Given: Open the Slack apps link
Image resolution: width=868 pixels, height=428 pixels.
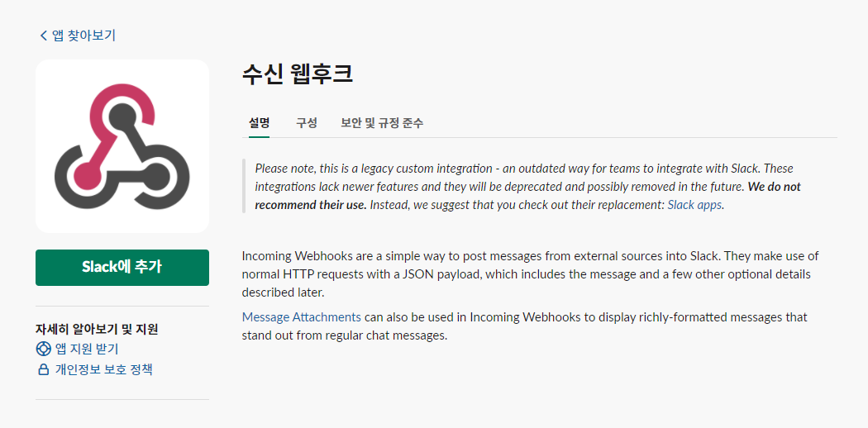Looking at the screenshot, I should (x=694, y=205).
